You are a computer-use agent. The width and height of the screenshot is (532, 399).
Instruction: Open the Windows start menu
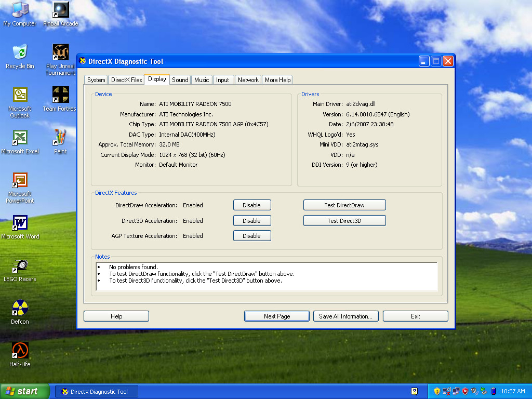pyautogui.click(x=25, y=391)
